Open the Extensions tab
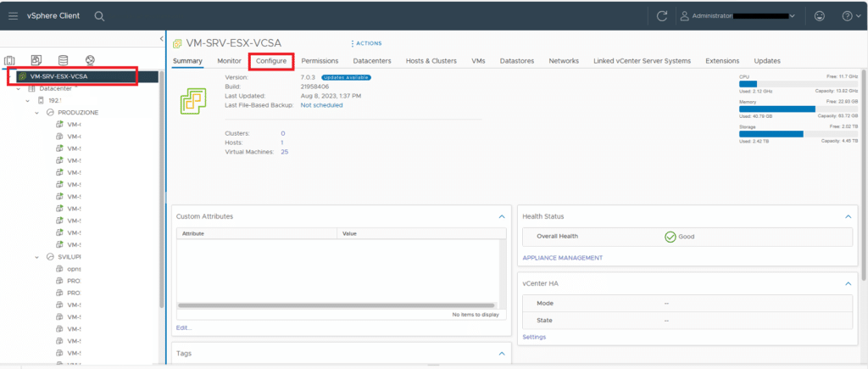The width and height of the screenshot is (868, 369). [722, 61]
